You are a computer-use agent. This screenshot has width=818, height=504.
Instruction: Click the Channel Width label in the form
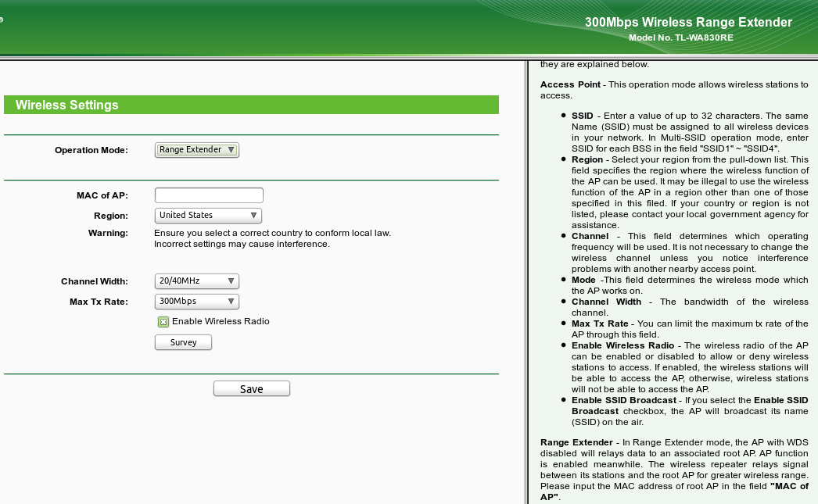click(95, 281)
